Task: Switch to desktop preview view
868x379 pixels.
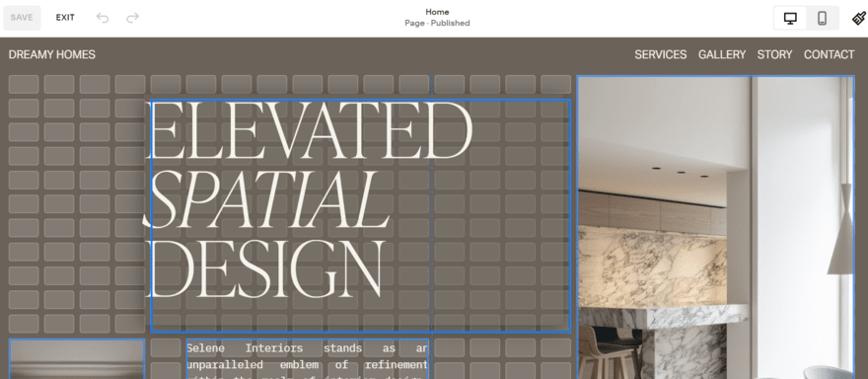Action: pyautogui.click(x=790, y=19)
